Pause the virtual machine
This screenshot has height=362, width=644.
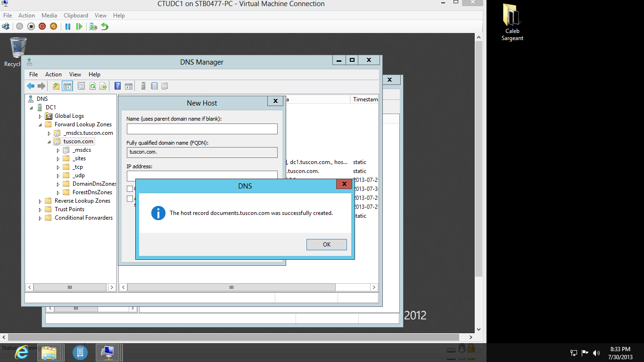click(x=68, y=26)
